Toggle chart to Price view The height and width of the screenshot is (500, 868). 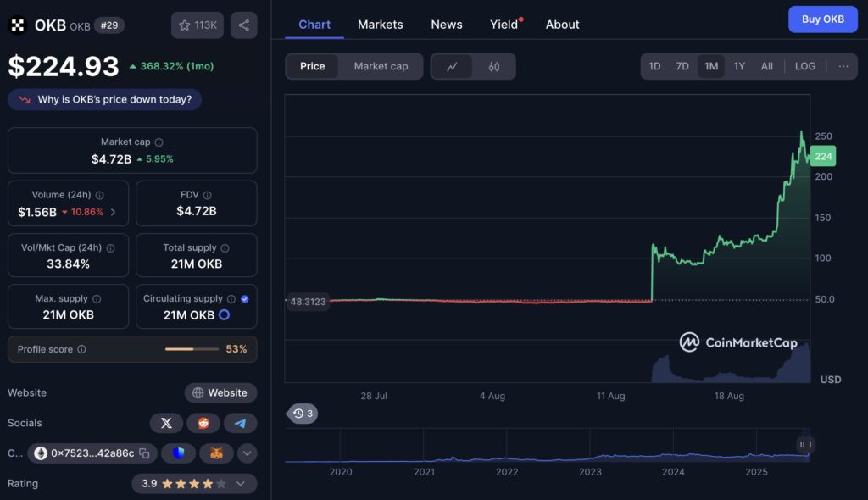312,66
